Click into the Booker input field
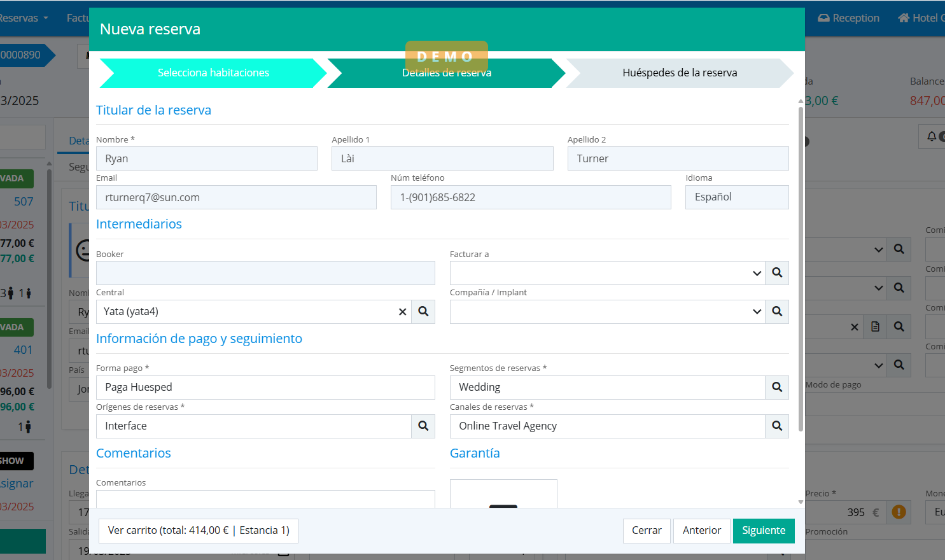The image size is (945, 560). tap(265, 273)
